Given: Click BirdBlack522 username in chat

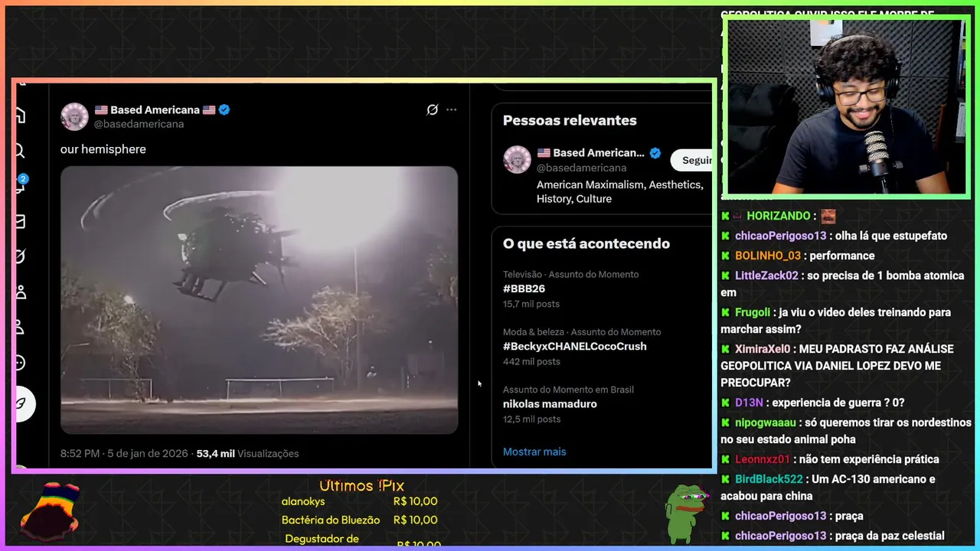Looking at the screenshot, I should tap(769, 479).
